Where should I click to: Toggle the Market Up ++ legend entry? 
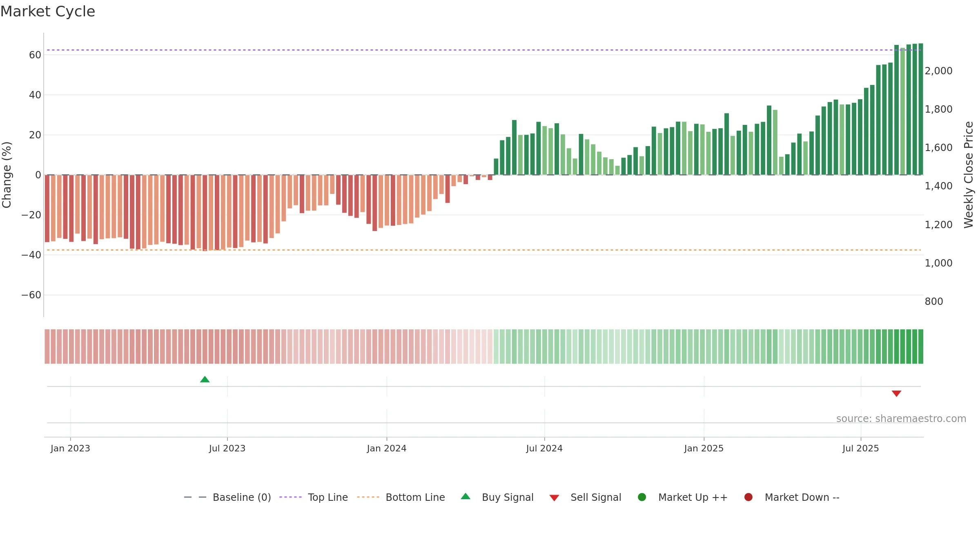[x=682, y=497]
